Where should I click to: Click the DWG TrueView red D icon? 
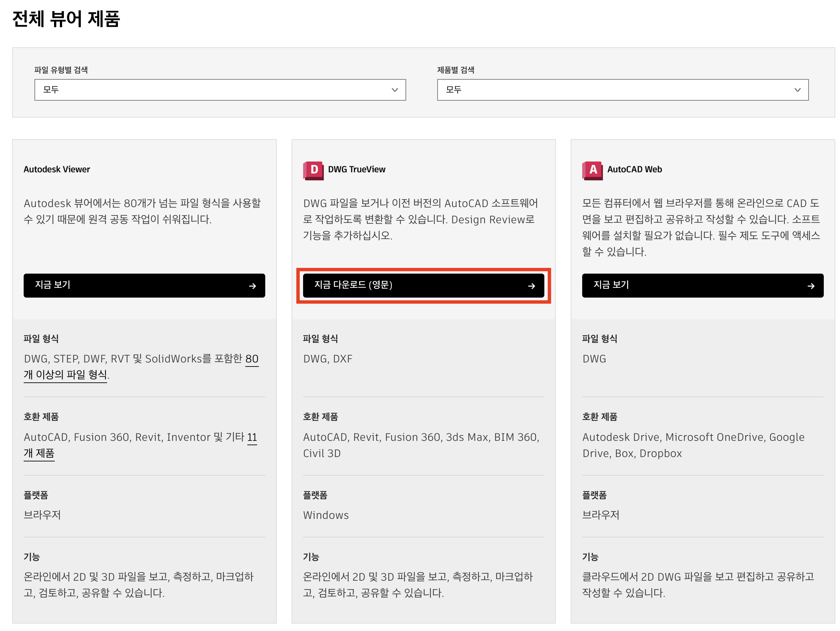313,170
